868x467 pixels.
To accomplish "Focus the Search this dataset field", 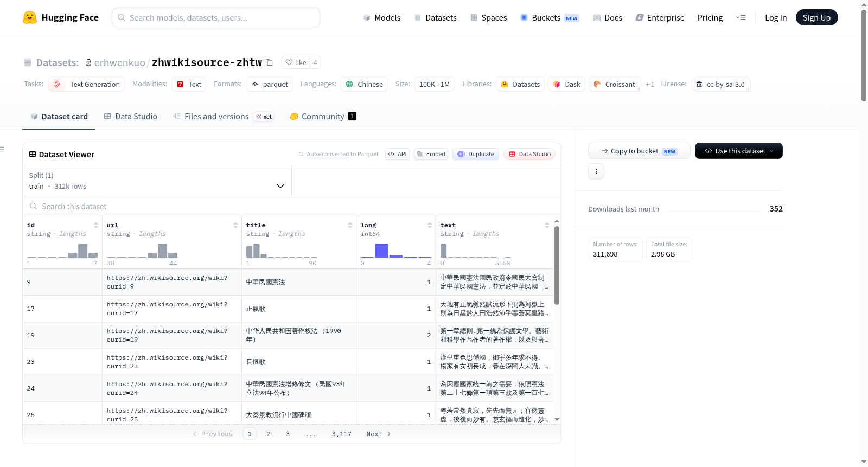I will pos(292,206).
